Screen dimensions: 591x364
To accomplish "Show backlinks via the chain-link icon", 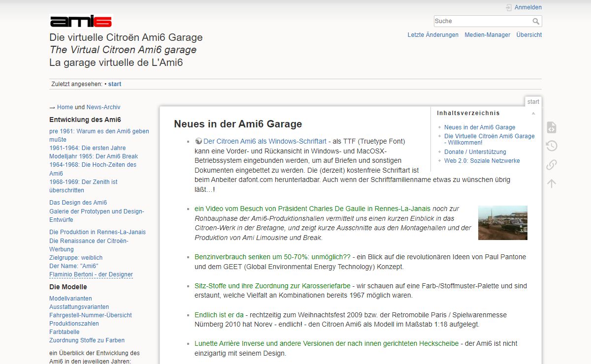I will [x=552, y=164].
